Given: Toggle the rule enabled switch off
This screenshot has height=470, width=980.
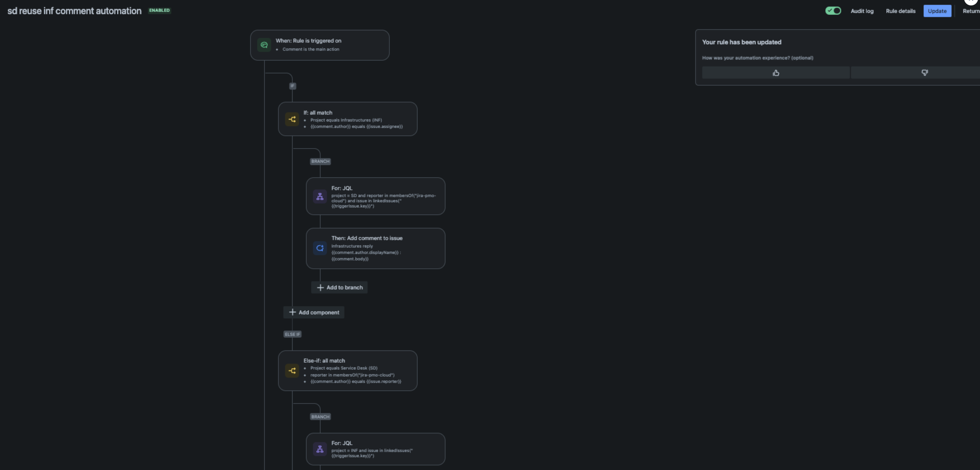Looking at the screenshot, I should pyautogui.click(x=833, y=11).
